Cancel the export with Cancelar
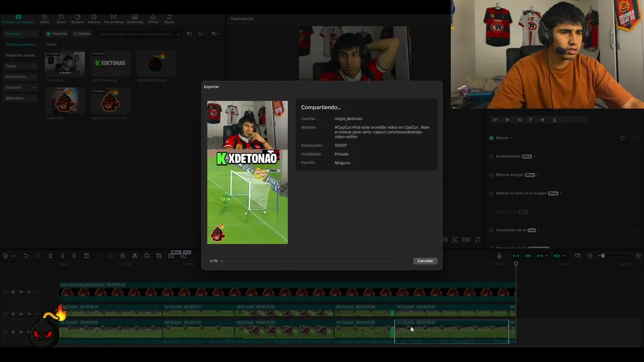Image resolution: width=644 pixels, height=362 pixels. tap(425, 261)
